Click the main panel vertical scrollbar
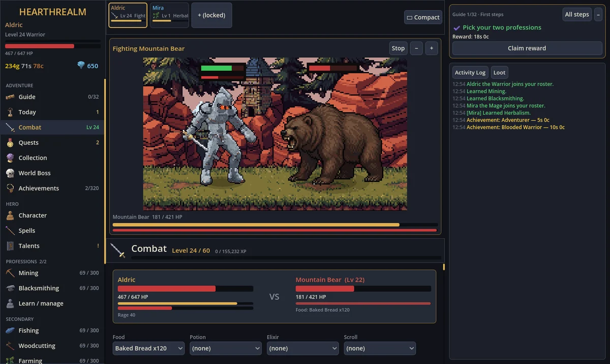The height and width of the screenshot is (364, 610). click(x=444, y=267)
